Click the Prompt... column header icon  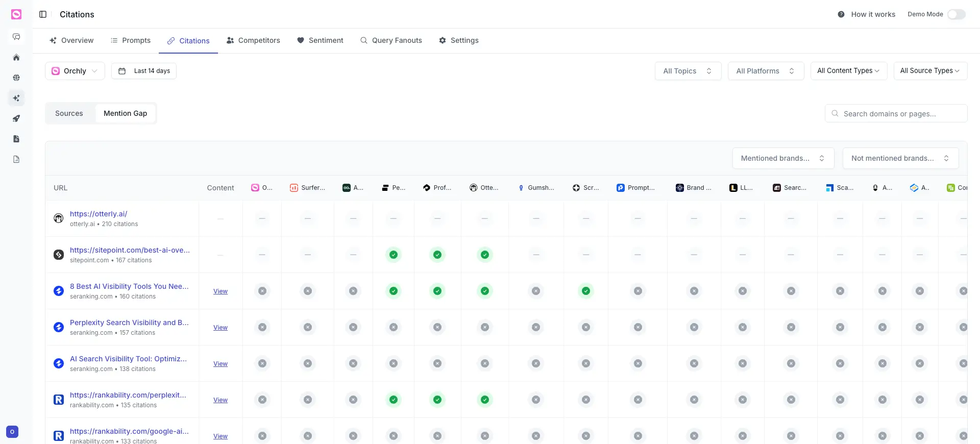[x=621, y=188]
